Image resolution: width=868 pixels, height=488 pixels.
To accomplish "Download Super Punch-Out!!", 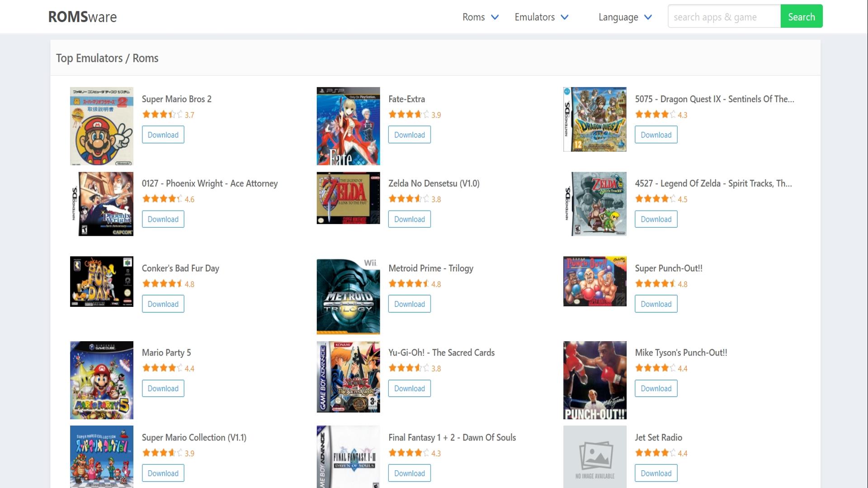I will coord(656,304).
